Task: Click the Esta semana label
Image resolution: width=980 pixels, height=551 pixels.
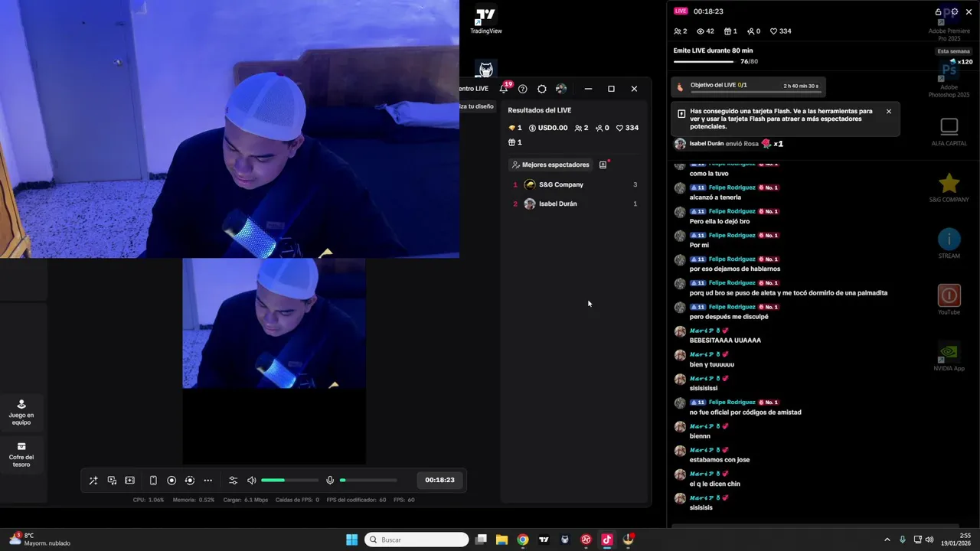Action: [954, 51]
